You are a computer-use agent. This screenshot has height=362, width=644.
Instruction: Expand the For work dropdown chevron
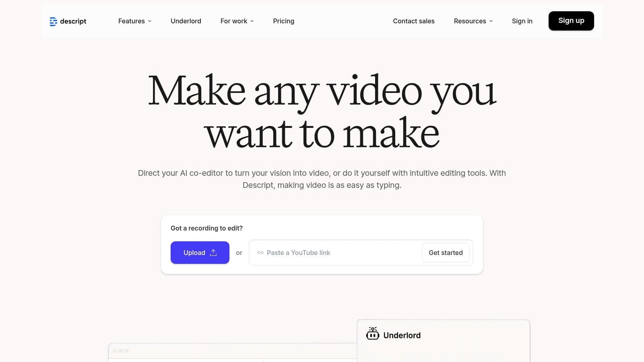(252, 21)
